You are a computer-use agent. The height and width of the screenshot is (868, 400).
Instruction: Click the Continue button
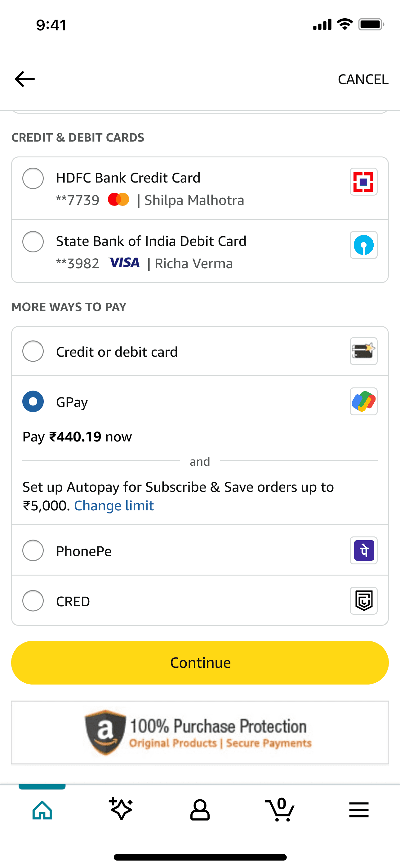click(x=200, y=663)
